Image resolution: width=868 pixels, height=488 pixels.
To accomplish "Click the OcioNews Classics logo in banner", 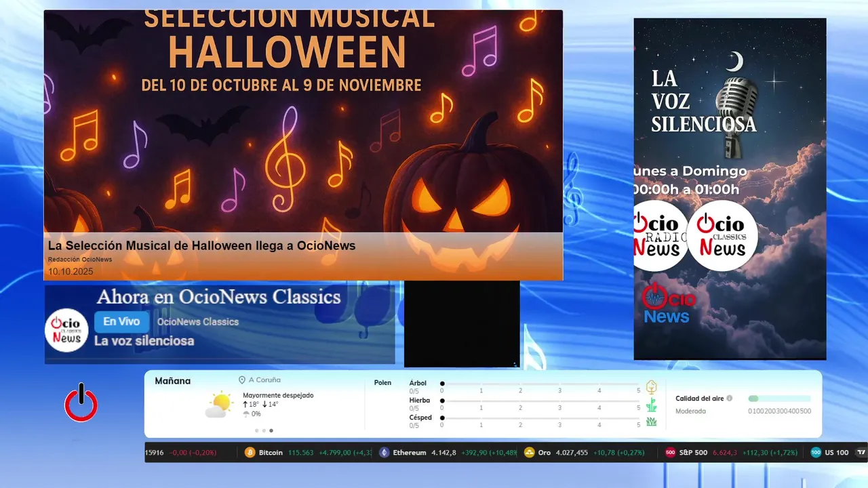I will (x=722, y=236).
